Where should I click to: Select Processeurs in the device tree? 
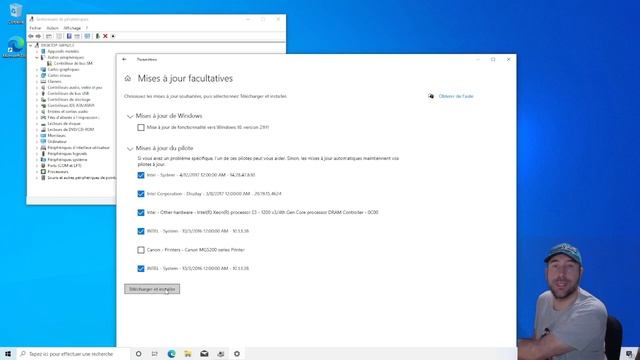click(58, 172)
